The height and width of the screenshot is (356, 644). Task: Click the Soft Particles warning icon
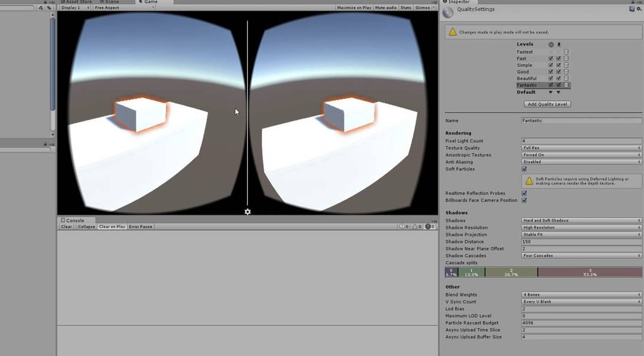[x=529, y=181]
